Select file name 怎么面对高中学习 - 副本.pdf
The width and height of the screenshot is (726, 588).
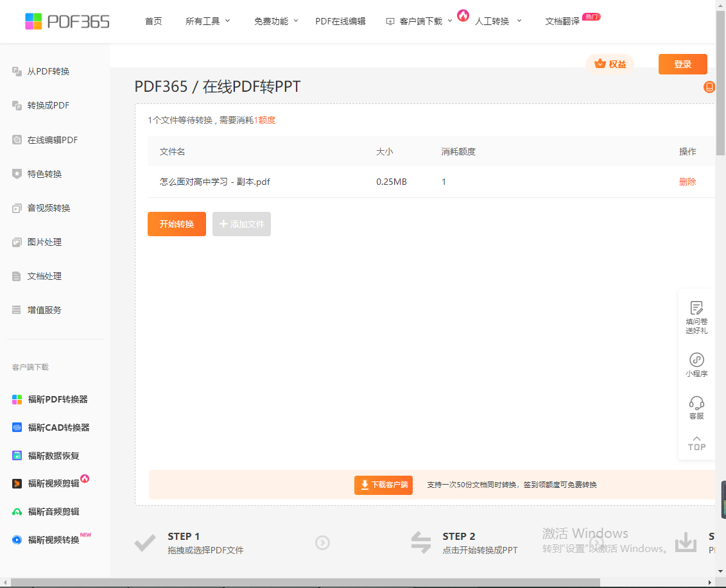point(215,182)
